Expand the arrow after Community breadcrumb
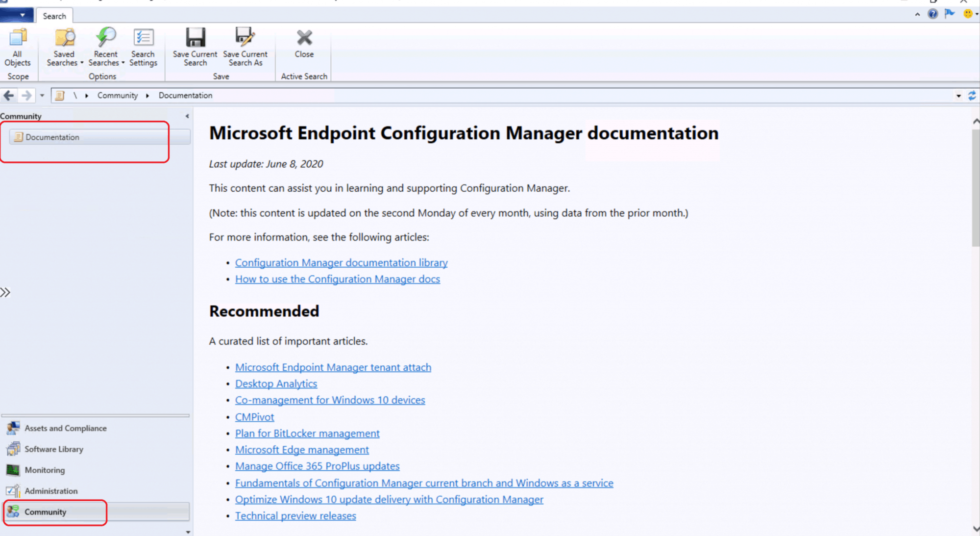Screen dimensions: 980x536 point(147,96)
